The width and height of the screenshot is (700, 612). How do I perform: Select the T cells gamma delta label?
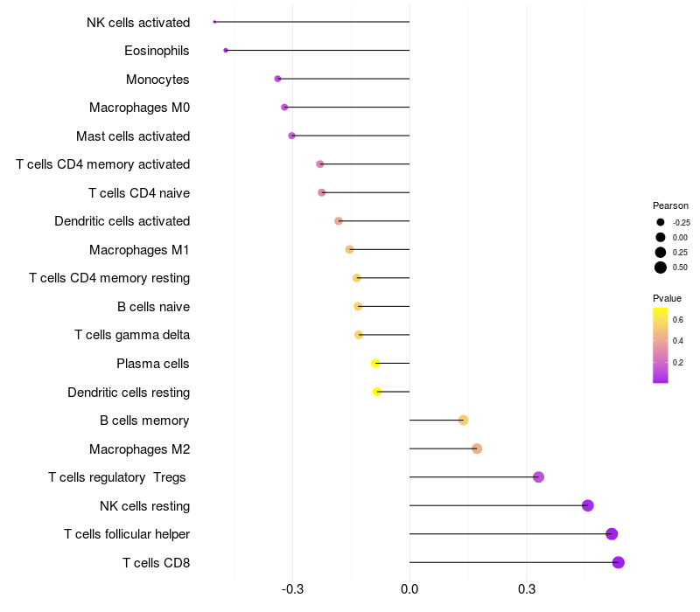point(132,335)
